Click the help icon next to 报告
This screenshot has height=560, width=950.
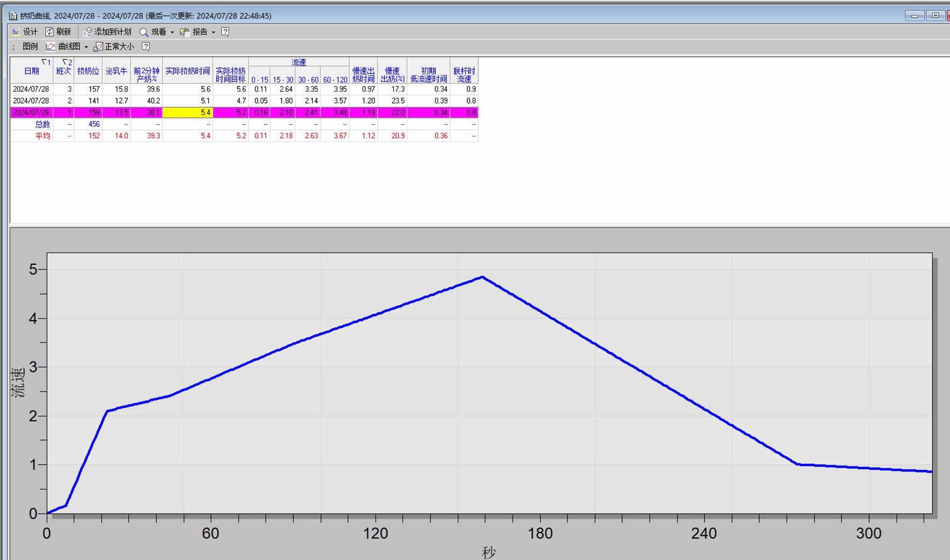pos(225,32)
